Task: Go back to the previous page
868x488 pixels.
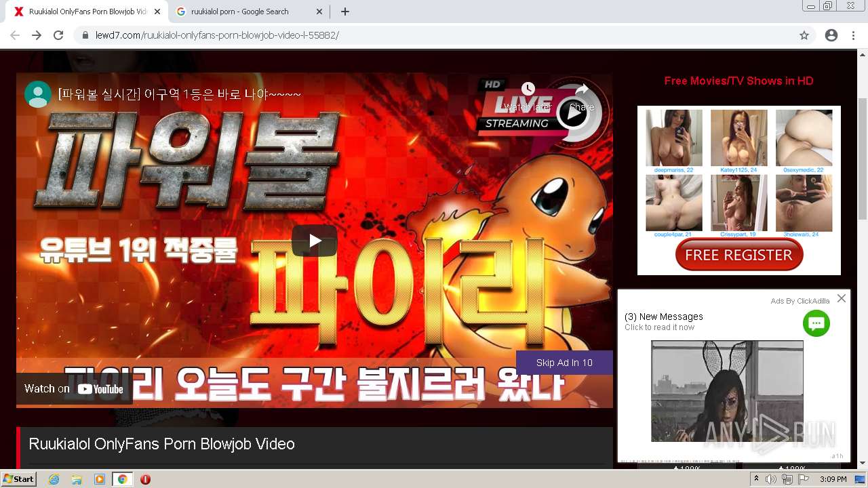Action: pos(15,35)
